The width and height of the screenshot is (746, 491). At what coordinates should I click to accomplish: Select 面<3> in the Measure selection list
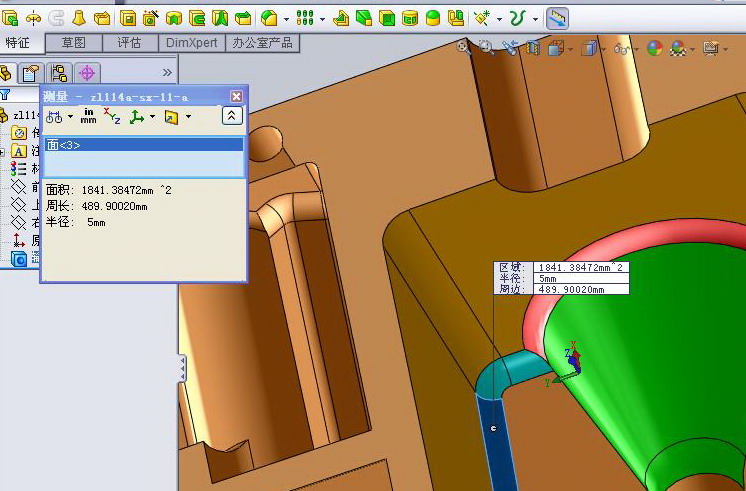pos(144,145)
